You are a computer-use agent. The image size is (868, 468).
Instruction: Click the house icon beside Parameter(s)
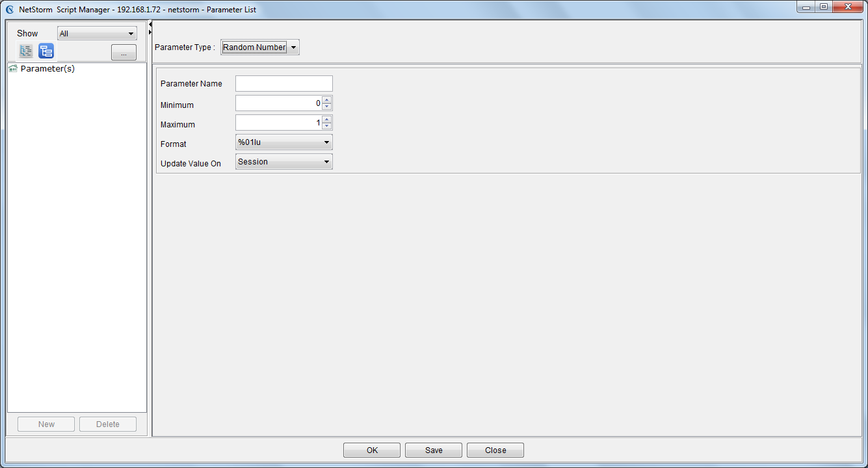[13, 68]
